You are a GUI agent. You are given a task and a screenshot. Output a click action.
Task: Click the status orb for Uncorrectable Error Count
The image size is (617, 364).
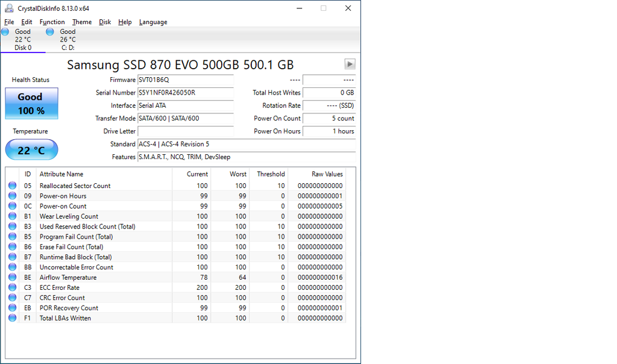point(13,267)
